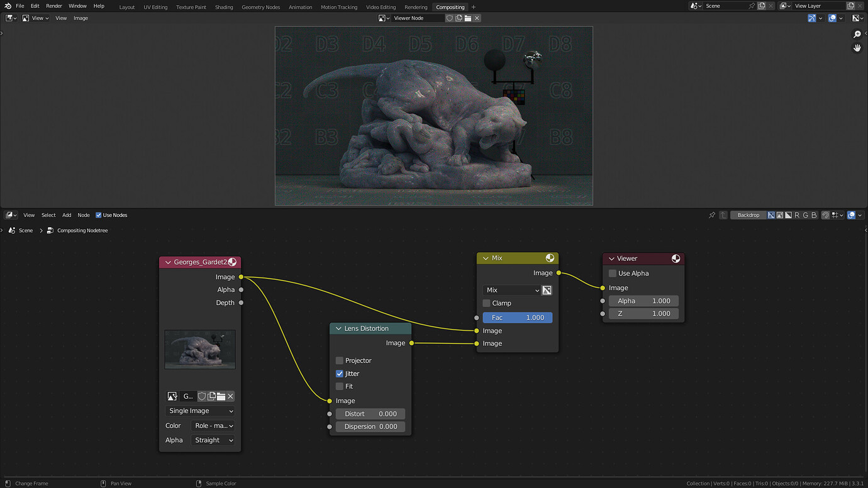Open image file folder icon in Georges_Gardet node
The image size is (868, 488).
(221, 396)
